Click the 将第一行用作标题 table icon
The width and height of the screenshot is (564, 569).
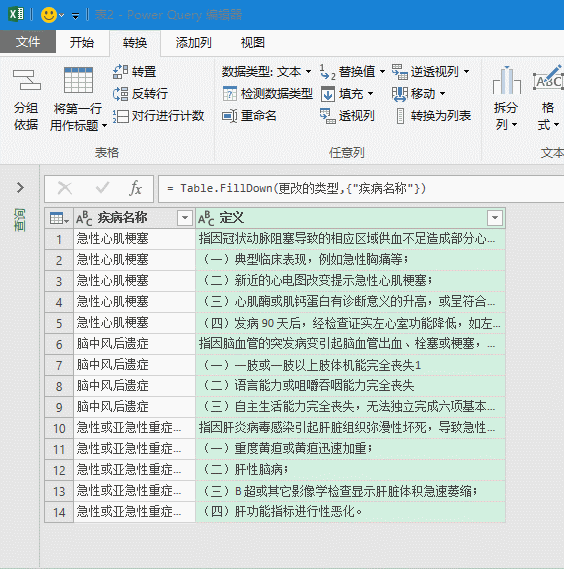[x=78, y=80]
